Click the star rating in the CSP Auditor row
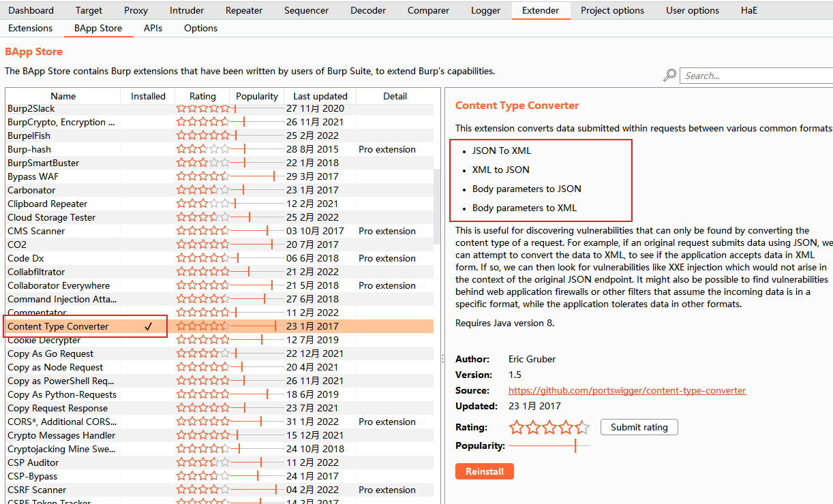833x504 pixels. click(x=202, y=462)
